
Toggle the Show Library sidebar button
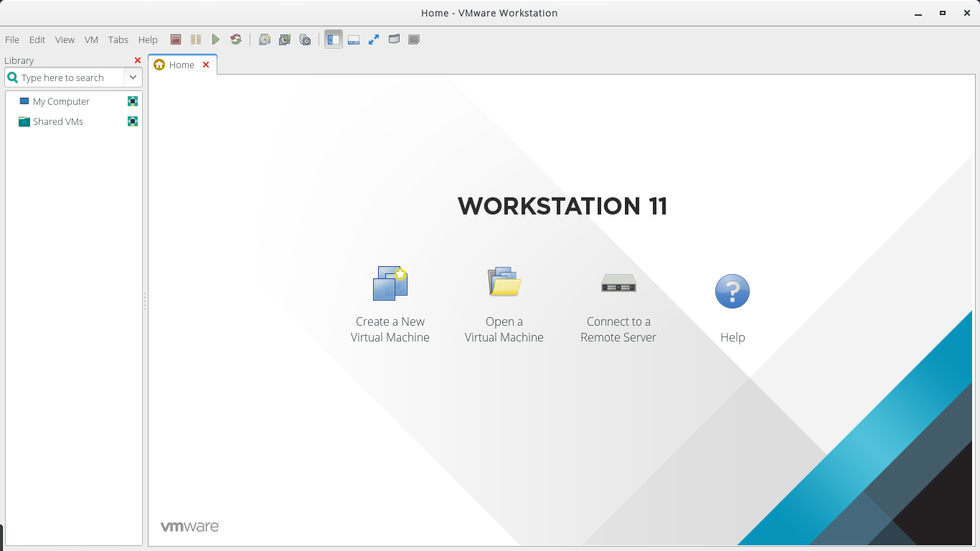(x=334, y=39)
